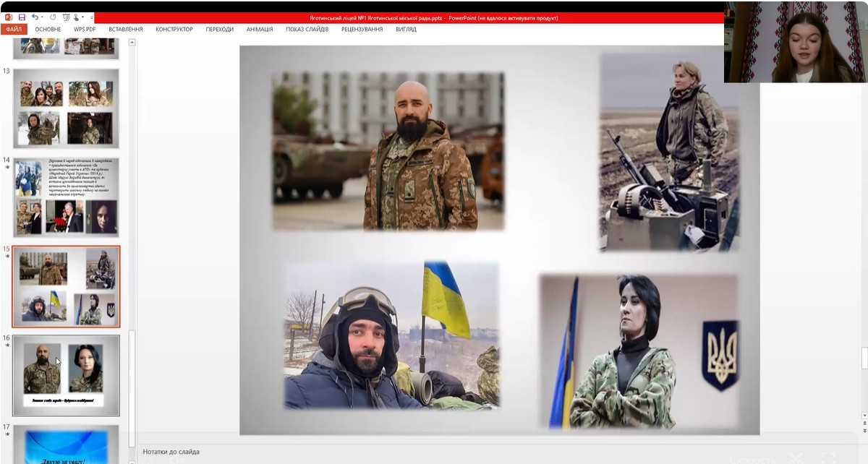The image size is (868, 464).
Task: Click the Undo arrow icon
Action: pos(34,17)
